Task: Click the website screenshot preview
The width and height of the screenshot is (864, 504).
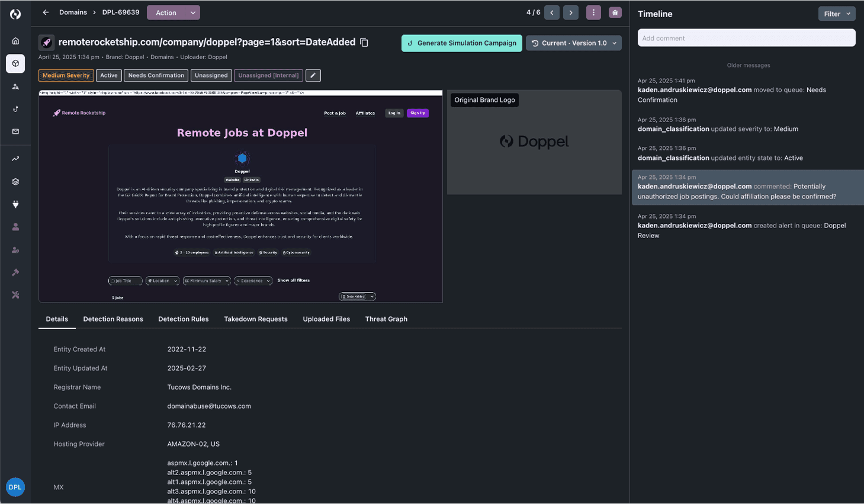Action: (x=240, y=197)
